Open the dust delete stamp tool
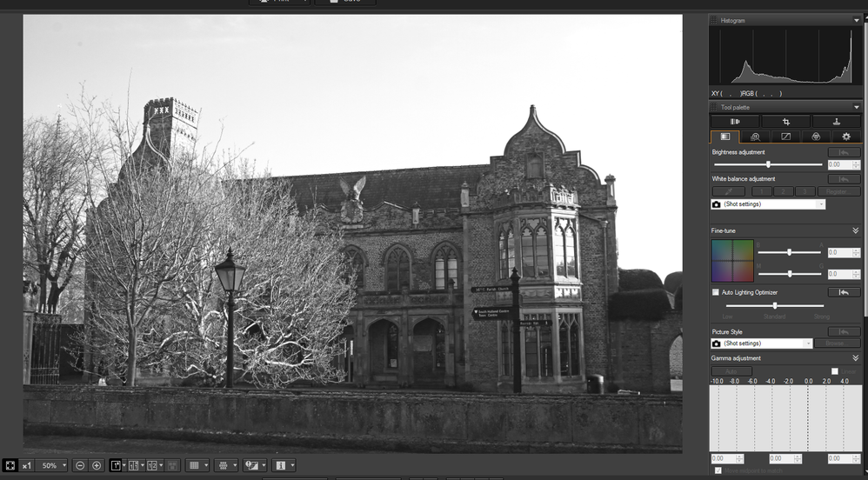868x480 pixels. click(836, 122)
